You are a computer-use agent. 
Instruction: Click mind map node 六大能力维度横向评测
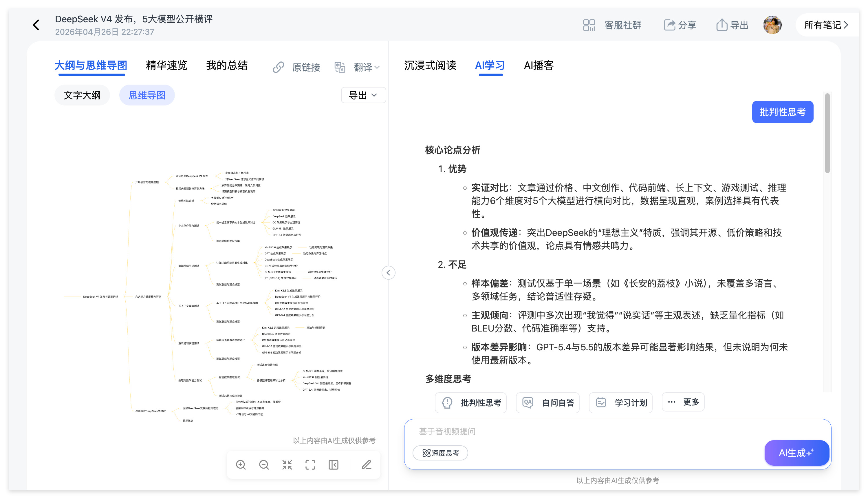[148, 297]
